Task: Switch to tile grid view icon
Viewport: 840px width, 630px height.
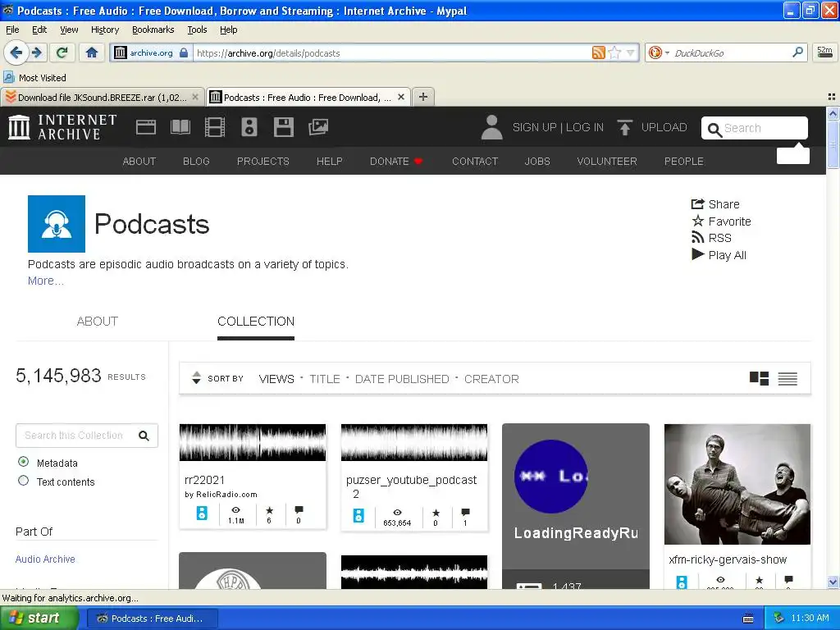Action: point(759,379)
